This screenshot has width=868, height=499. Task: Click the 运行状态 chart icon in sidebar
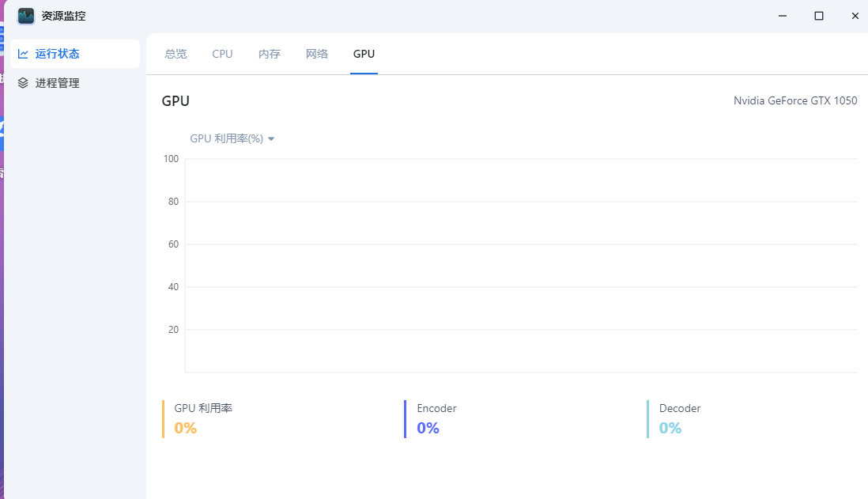tap(23, 54)
